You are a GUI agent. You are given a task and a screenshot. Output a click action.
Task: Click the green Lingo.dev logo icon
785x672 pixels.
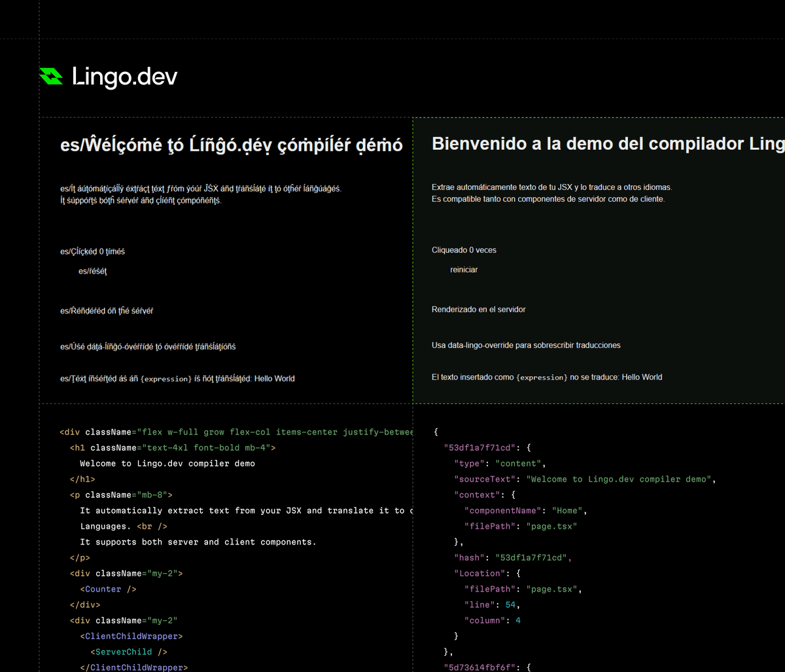coord(50,77)
